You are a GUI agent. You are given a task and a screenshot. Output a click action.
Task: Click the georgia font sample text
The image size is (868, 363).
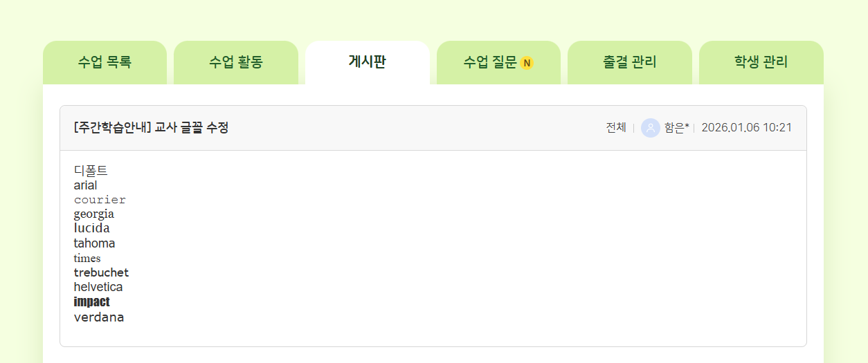(x=93, y=214)
